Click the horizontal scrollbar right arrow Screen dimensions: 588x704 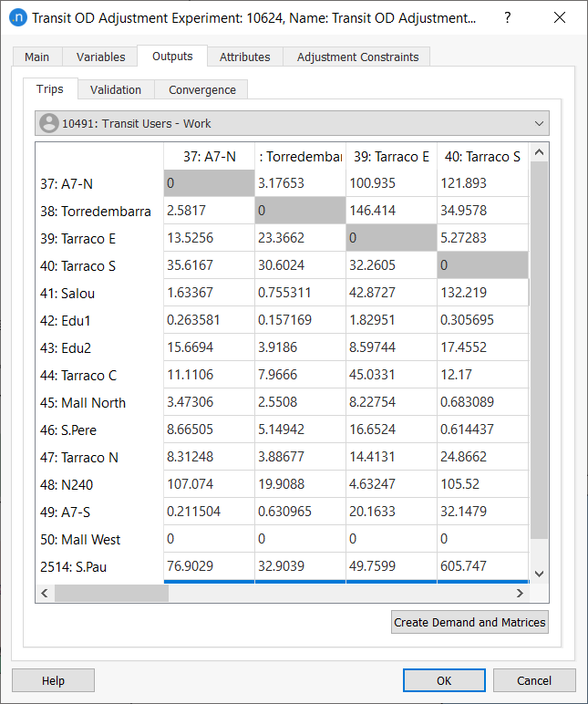click(x=520, y=593)
